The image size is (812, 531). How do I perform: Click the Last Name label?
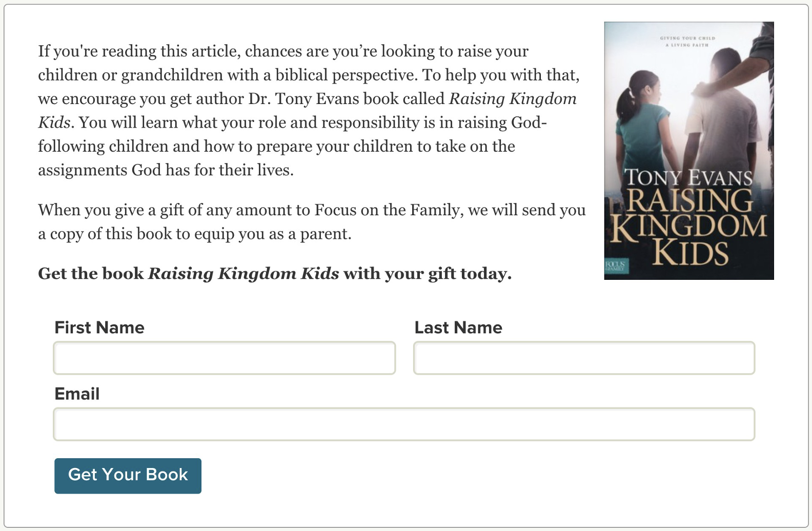(x=458, y=328)
